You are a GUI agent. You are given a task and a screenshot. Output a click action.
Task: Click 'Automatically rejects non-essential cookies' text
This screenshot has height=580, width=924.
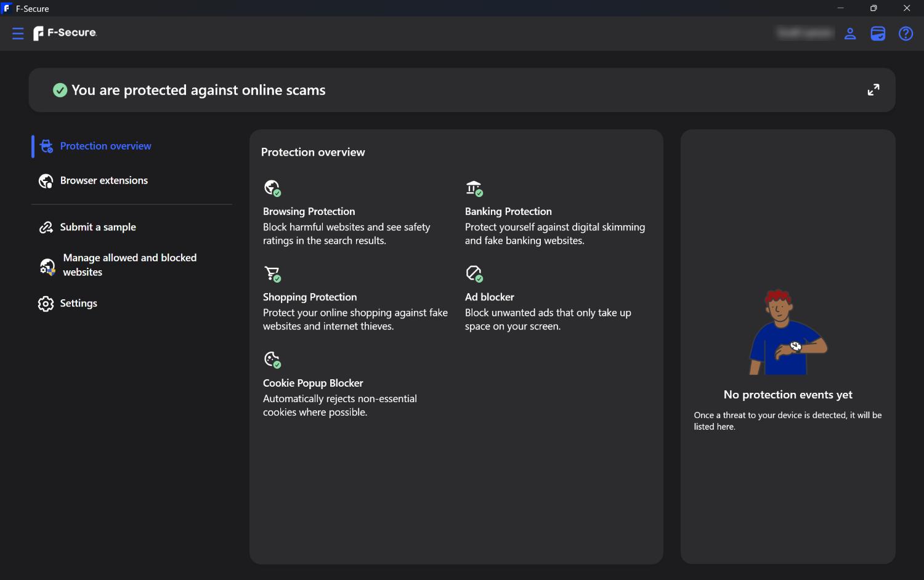coord(340,406)
